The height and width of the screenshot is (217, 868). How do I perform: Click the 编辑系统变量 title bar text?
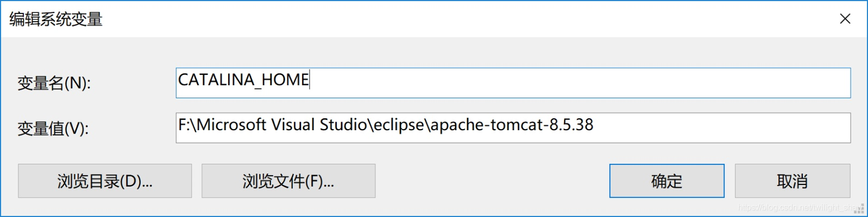pos(56,20)
